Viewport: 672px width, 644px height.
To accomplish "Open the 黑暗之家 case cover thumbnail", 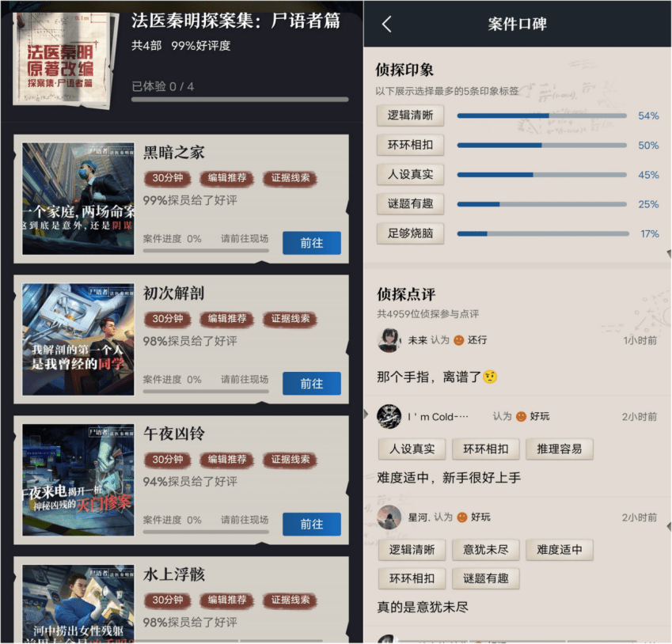I will pyautogui.click(x=78, y=199).
